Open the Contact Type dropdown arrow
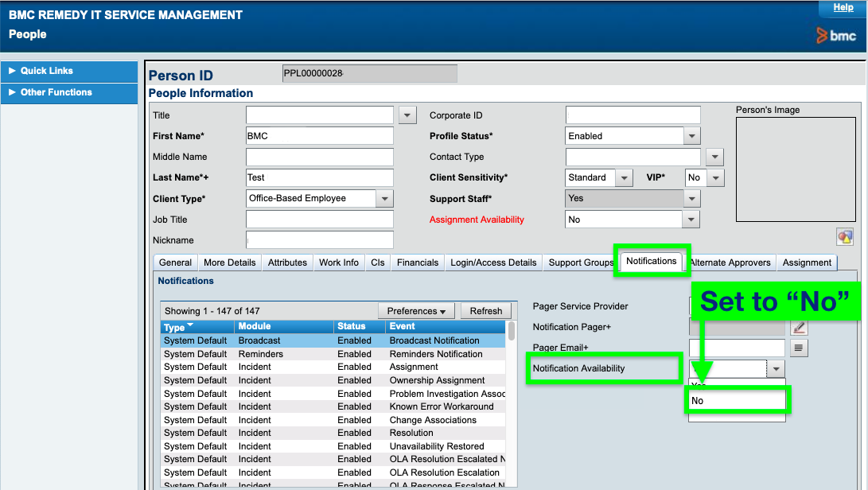Viewport: 868px width, 490px height. click(714, 157)
